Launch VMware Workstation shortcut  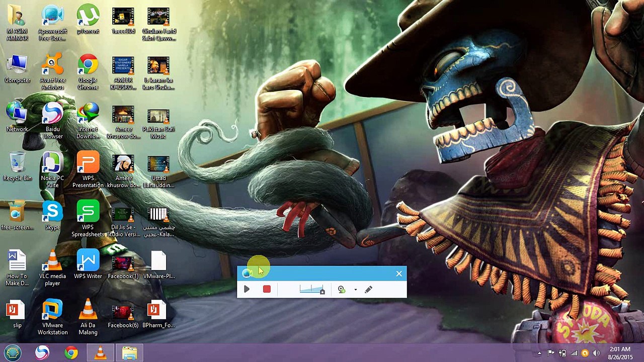point(52,317)
